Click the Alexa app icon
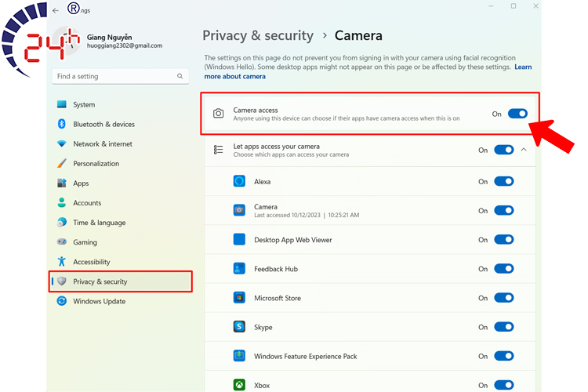Image resolution: width=588 pixels, height=392 pixels. [x=239, y=181]
